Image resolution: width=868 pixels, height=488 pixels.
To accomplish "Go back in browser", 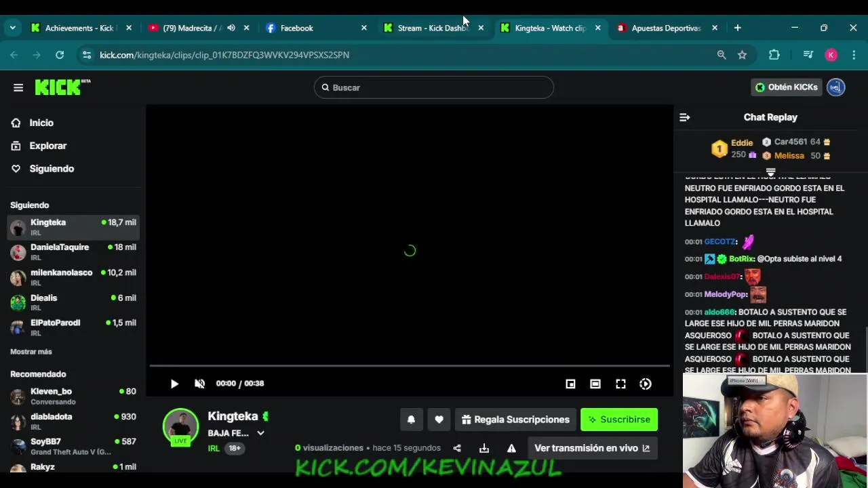I will tap(14, 55).
